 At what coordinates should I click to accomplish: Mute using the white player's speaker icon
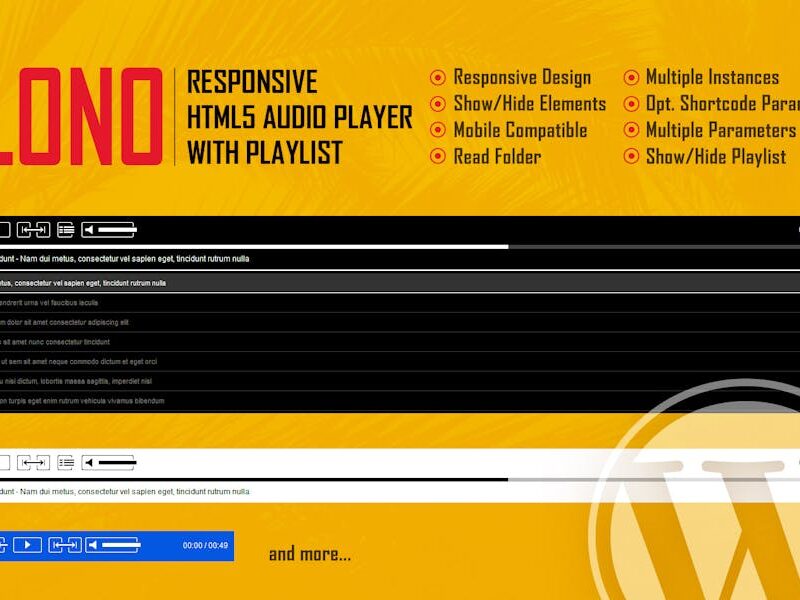[x=89, y=463]
